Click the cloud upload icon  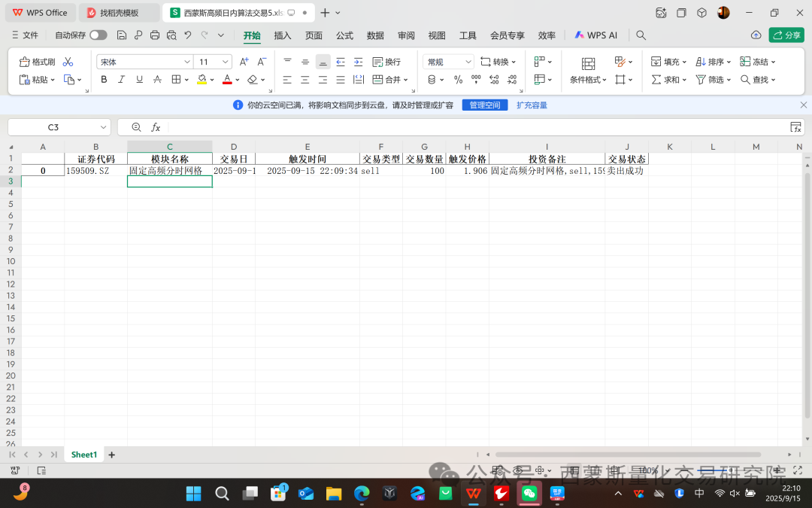tap(756, 35)
